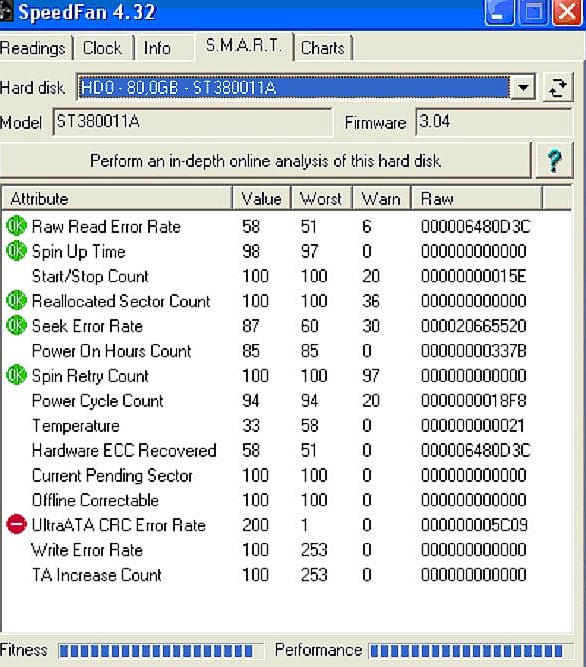
Task: Click red warning icon for UltraATA CRC Error Rate
Action: tap(16, 524)
